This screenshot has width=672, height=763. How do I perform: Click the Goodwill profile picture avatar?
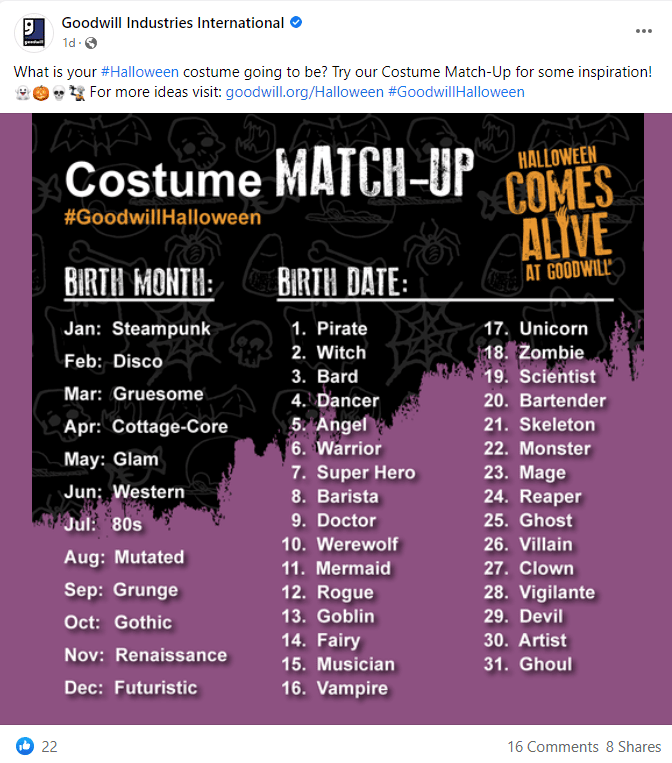click(x=34, y=32)
